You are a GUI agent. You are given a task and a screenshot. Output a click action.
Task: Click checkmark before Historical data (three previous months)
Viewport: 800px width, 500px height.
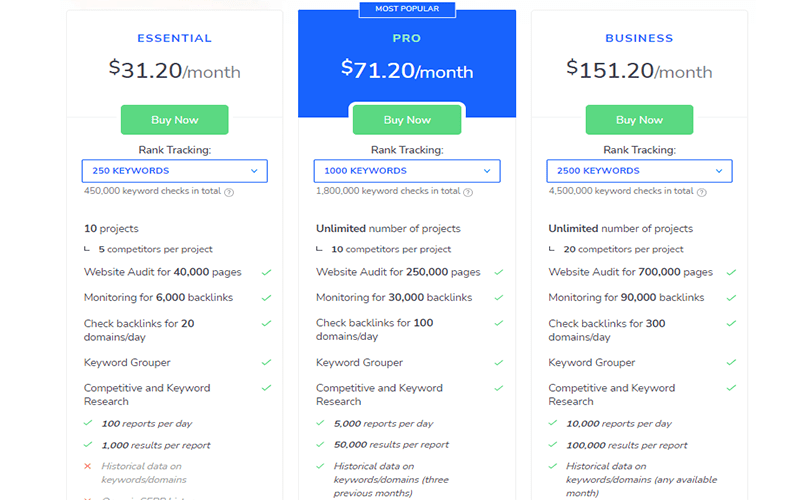(x=320, y=466)
